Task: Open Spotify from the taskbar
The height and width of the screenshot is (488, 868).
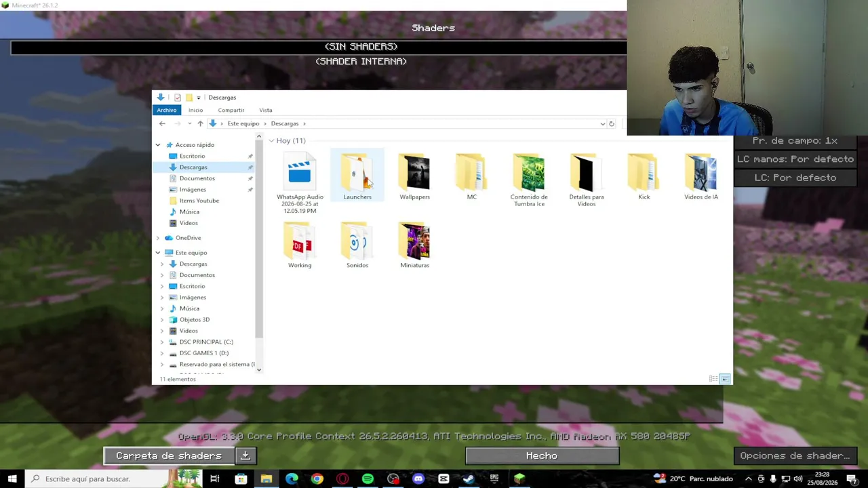Action: pos(368,479)
